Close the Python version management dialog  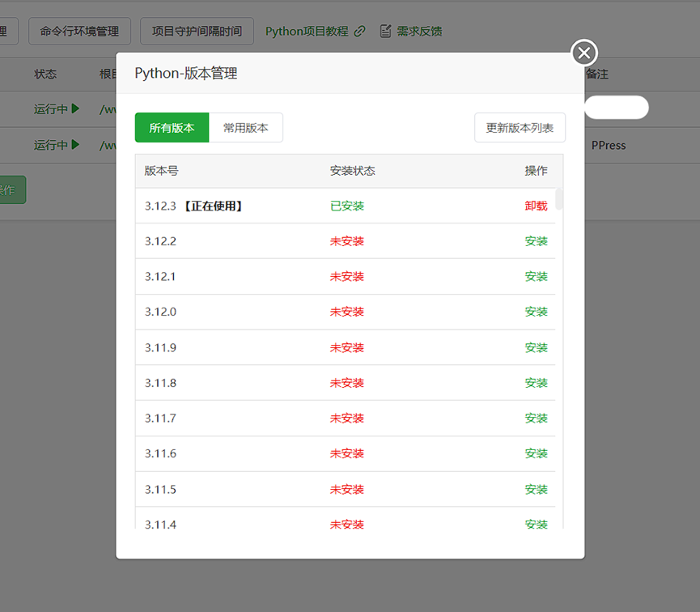[x=584, y=53]
